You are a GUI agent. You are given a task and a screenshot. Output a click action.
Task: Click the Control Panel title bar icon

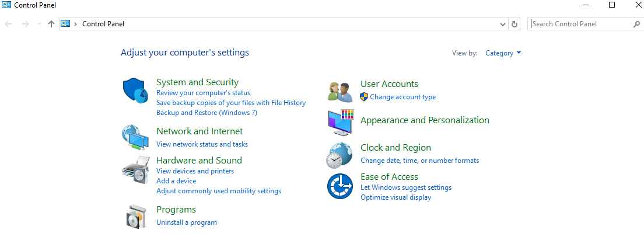(6, 5)
